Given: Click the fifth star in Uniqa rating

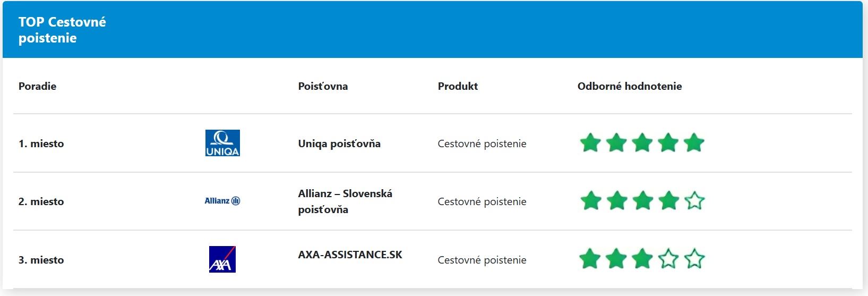Looking at the screenshot, I should point(694,143).
